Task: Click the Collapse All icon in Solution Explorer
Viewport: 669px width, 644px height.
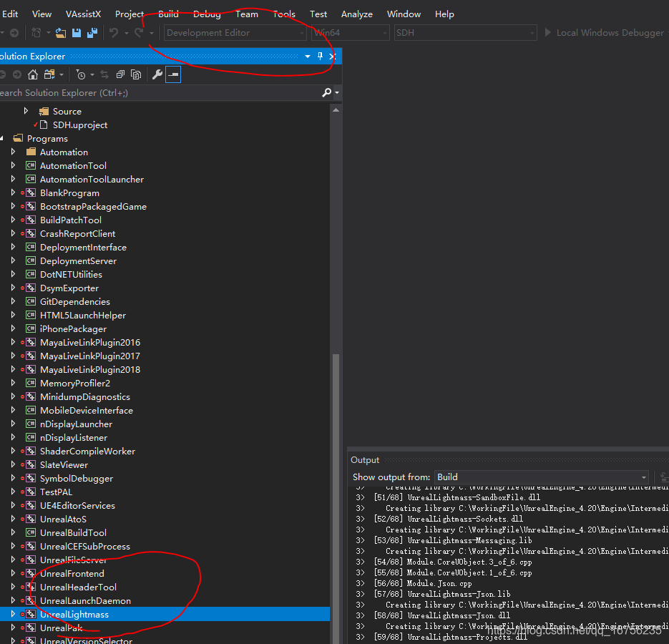Action: coord(120,74)
